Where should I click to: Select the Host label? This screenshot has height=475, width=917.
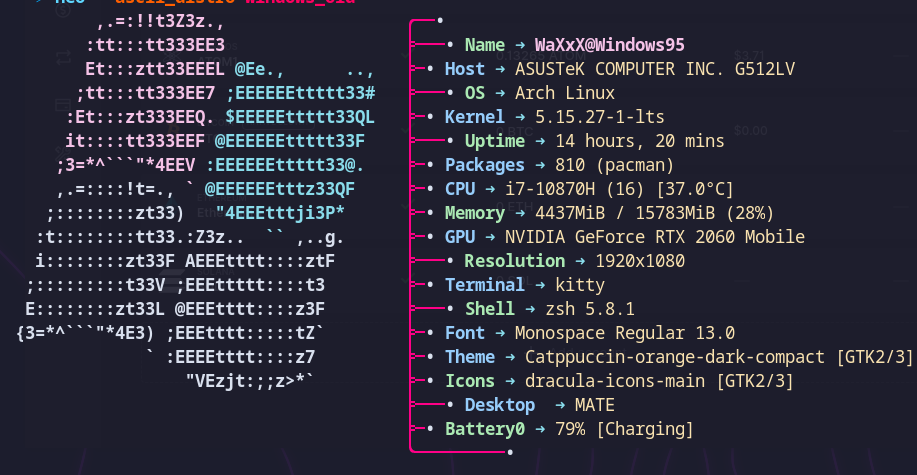click(x=465, y=70)
